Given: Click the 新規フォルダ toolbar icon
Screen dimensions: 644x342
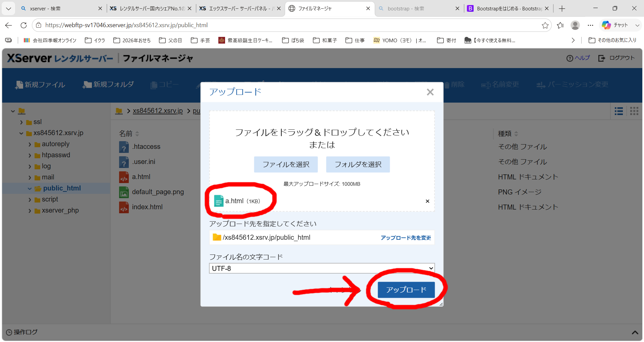Looking at the screenshot, I should (x=87, y=85).
